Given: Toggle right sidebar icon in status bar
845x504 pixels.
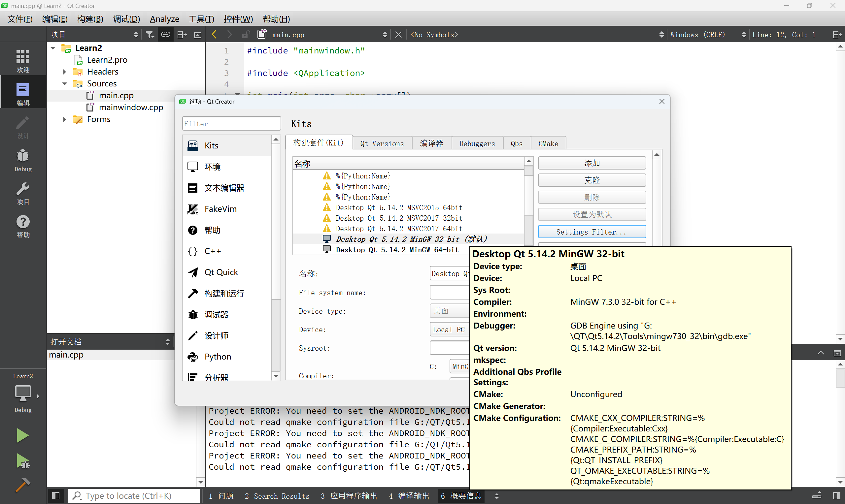Looking at the screenshot, I should point(837,496).
